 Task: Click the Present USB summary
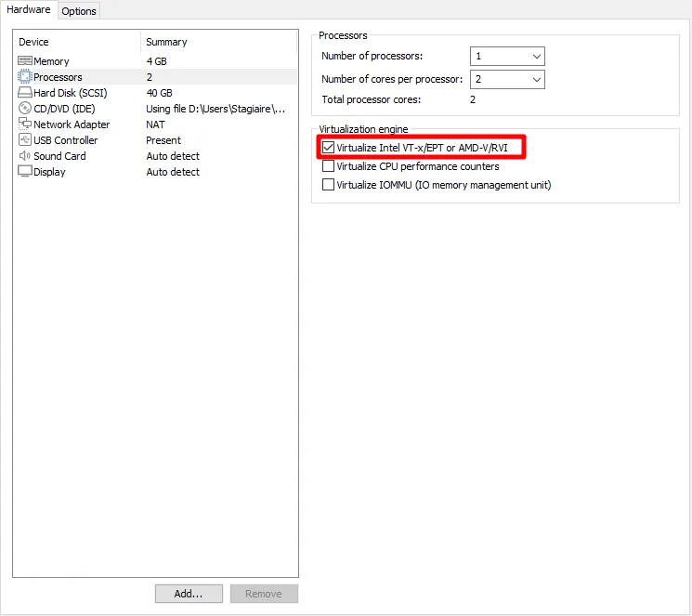(163, 140)
